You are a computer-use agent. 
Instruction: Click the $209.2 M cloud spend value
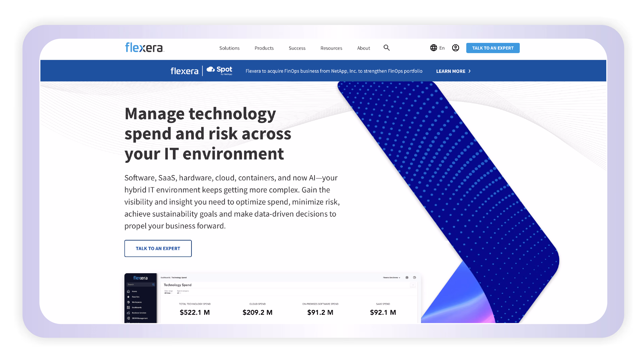(x=258, y=312)
